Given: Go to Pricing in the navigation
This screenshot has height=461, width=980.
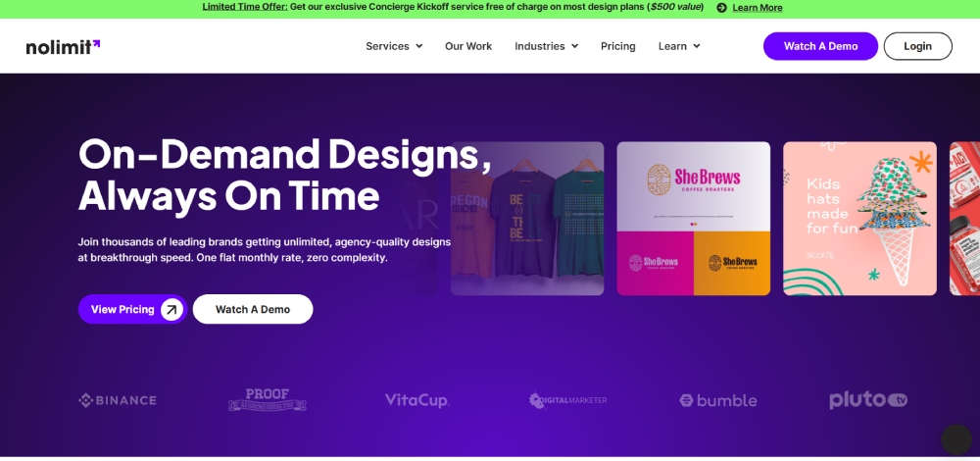Looking at the screenshot, I should click(618, 46).
